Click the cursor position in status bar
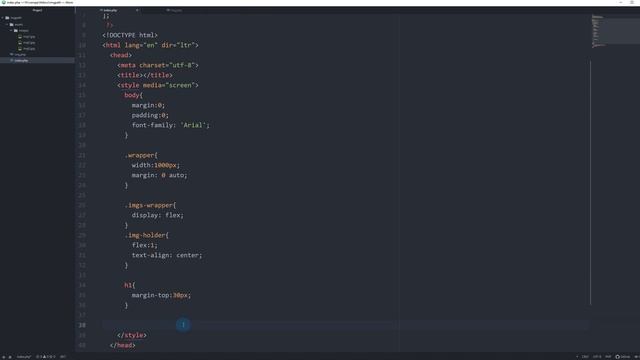This screenshot has height=360, width=640. [63, 357]
